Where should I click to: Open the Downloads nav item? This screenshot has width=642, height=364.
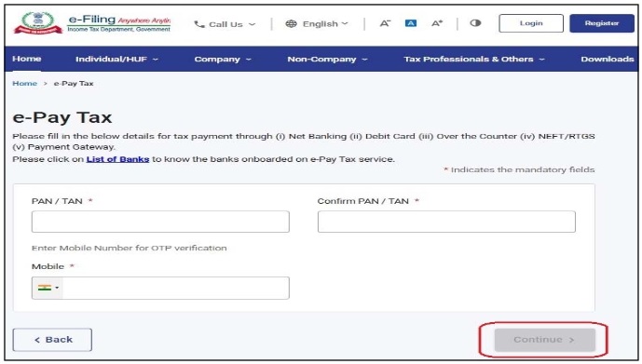click(608, 59)
